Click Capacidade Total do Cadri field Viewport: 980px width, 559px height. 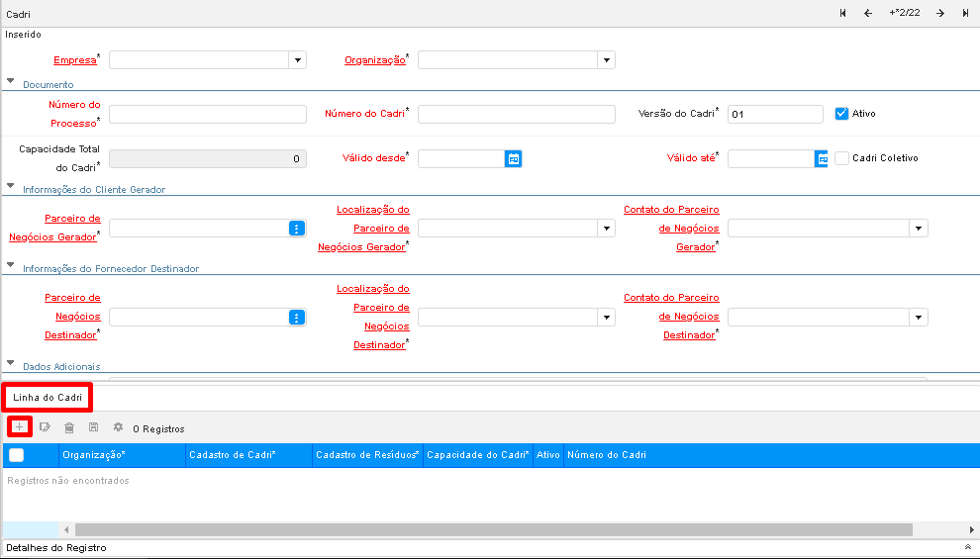coord(208,158)
